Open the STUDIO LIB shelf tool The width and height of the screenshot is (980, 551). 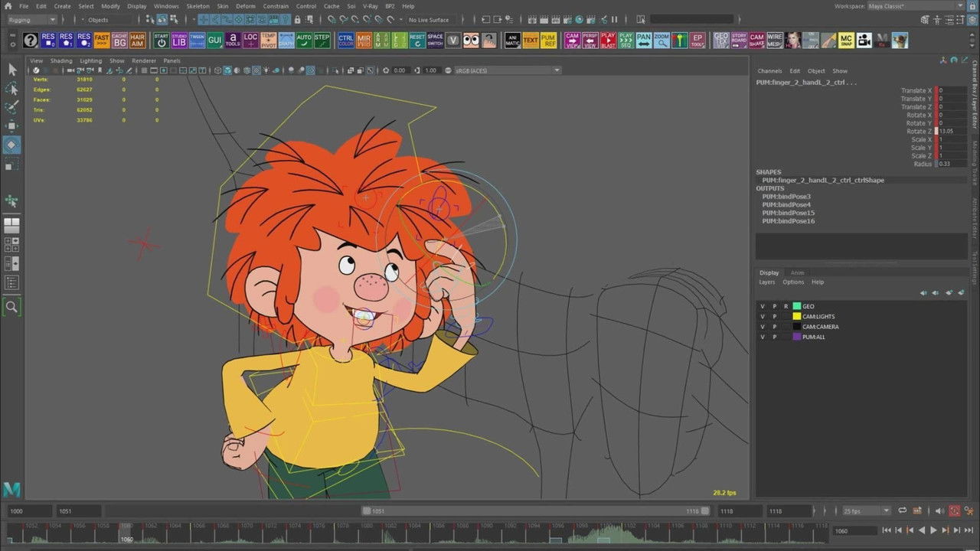(x=179, y=40)
